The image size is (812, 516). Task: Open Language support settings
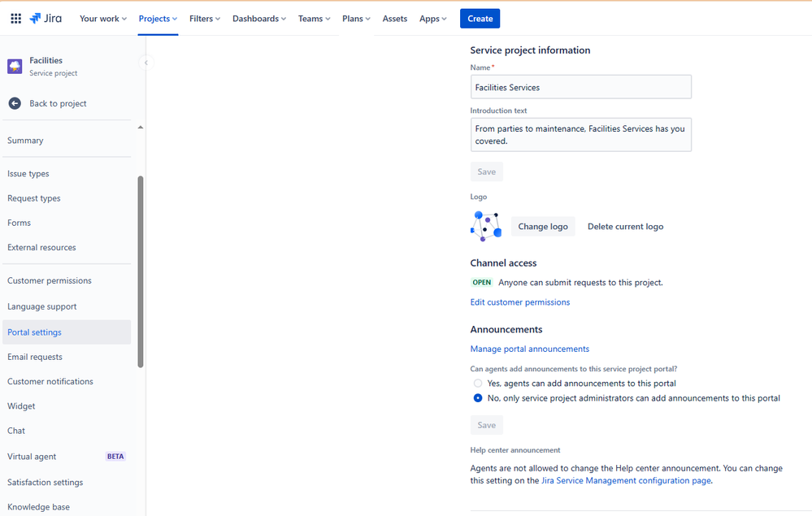tap(67, 306)
